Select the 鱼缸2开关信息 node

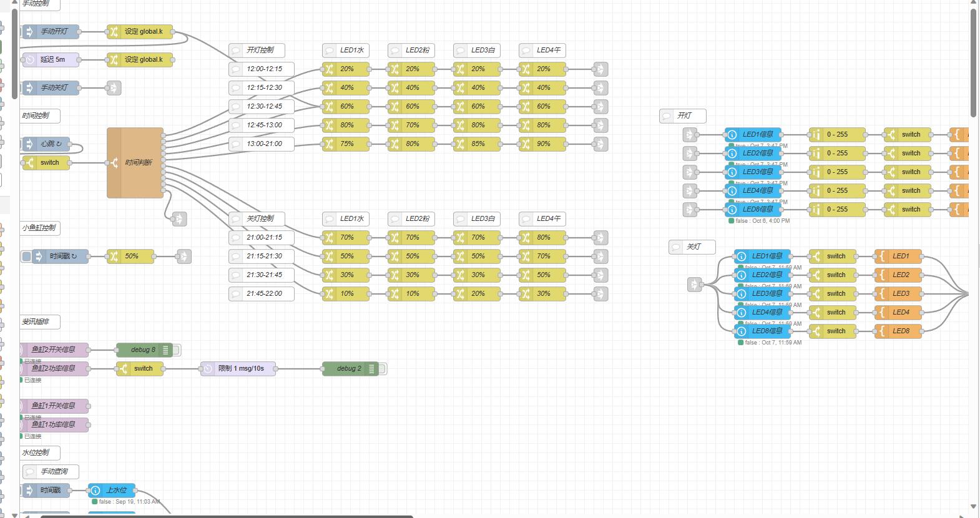[x=55, y=349]
